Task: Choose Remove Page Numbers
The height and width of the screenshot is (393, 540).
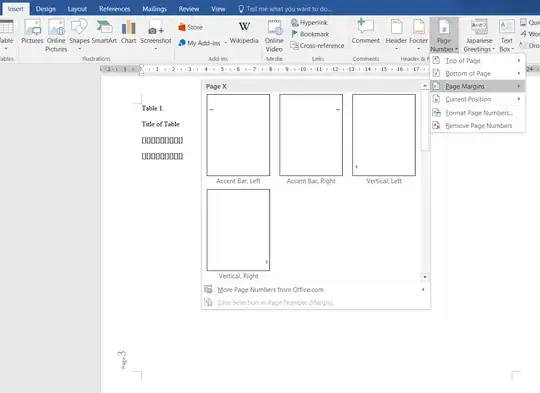Action: point(478,125)
